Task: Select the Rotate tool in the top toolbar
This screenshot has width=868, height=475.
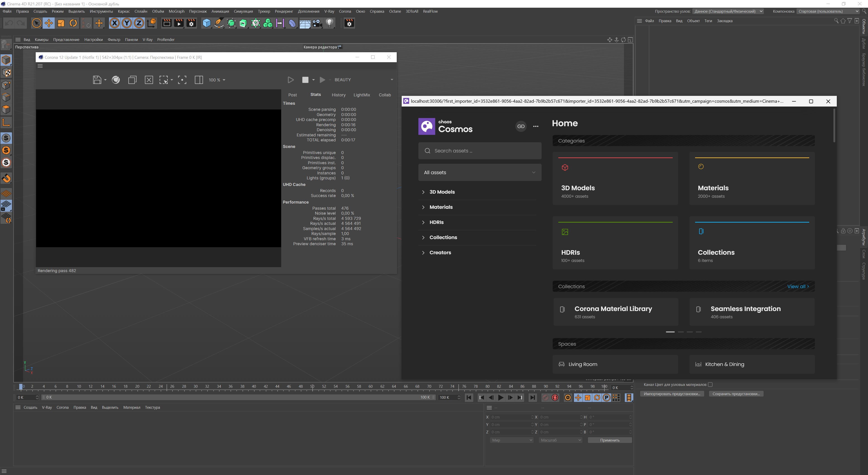Action: pos(73,23)
